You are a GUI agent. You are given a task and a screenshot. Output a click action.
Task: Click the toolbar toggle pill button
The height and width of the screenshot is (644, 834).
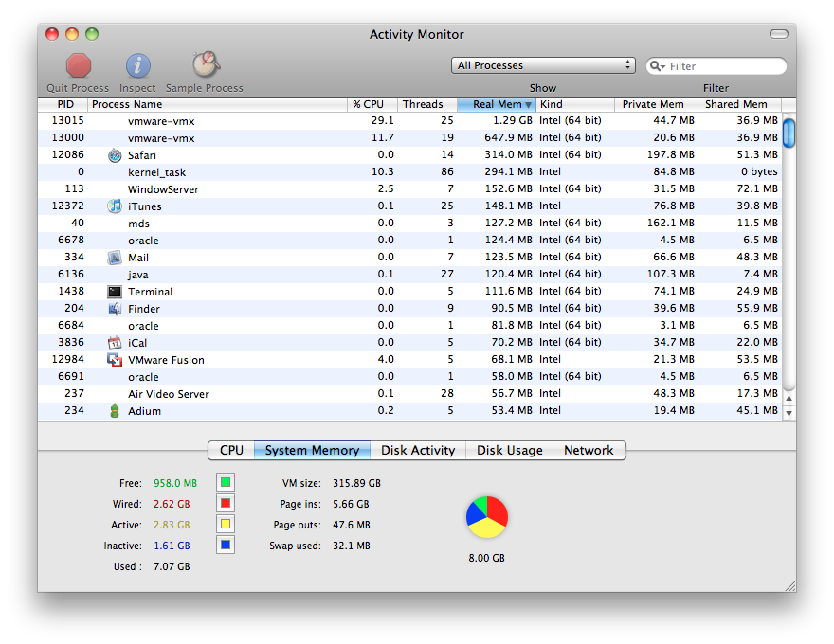click(x=779, y=34)
